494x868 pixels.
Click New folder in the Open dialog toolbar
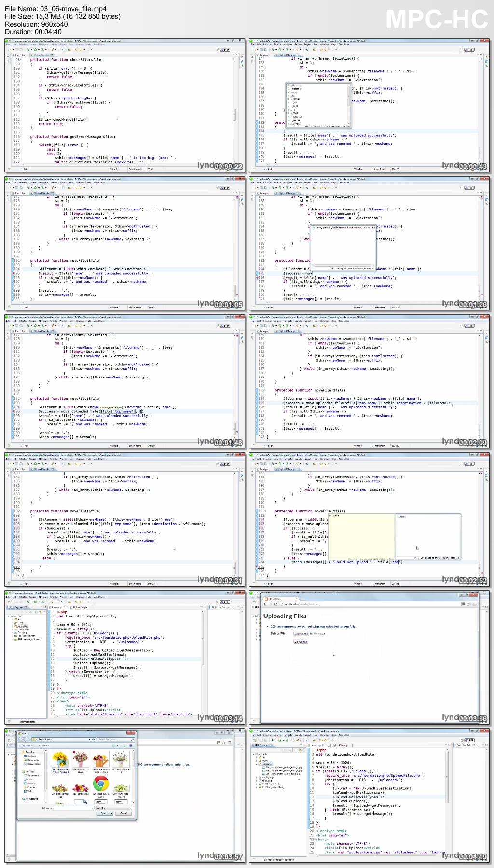click(44, 745)
